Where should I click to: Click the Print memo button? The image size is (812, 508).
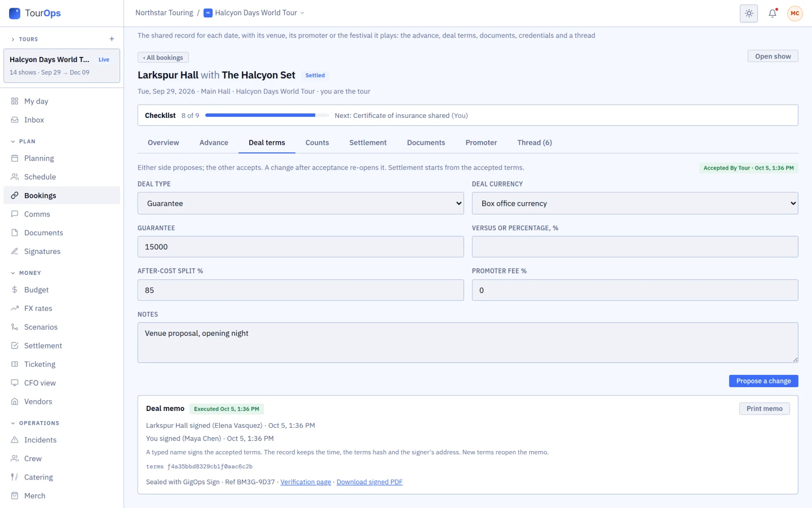[764, 408]
